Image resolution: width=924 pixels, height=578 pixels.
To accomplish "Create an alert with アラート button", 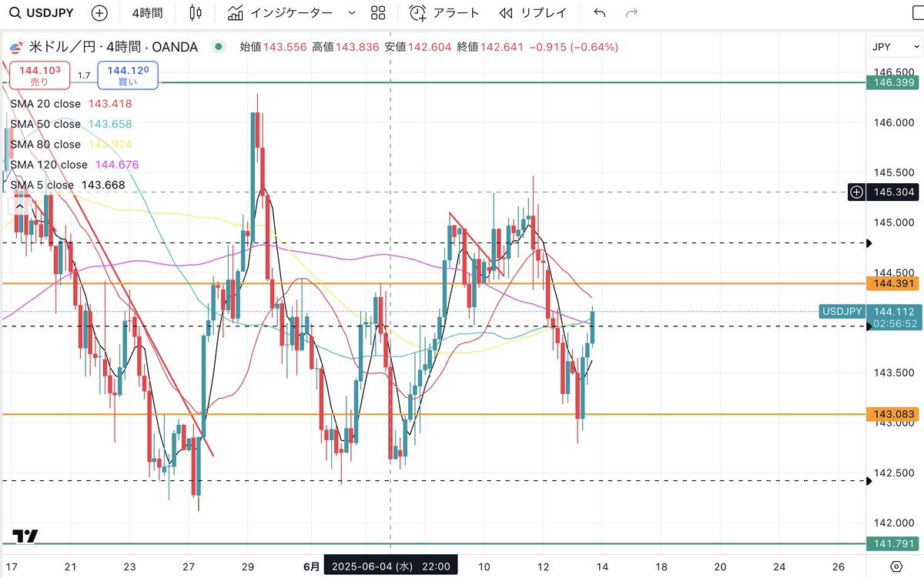I will click(444, 13).
